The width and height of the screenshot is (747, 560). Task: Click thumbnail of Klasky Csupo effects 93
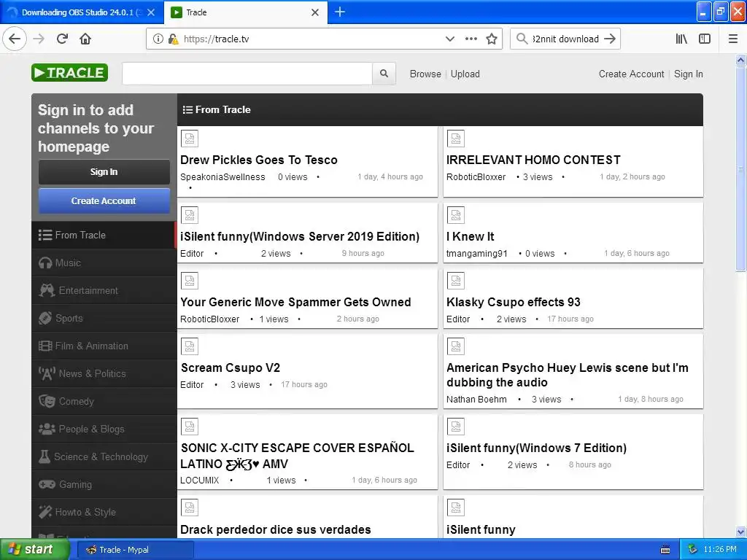coord(456,281)
